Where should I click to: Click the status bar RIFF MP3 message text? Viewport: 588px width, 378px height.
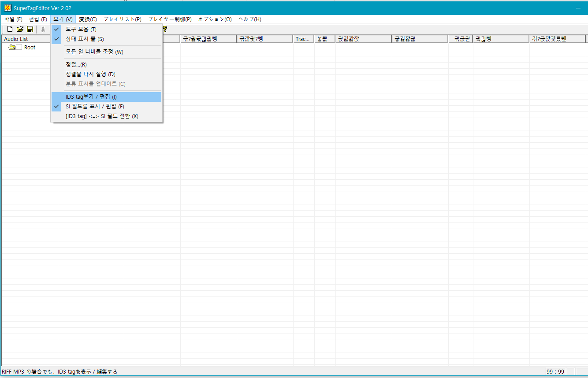[x=60, y=372]
